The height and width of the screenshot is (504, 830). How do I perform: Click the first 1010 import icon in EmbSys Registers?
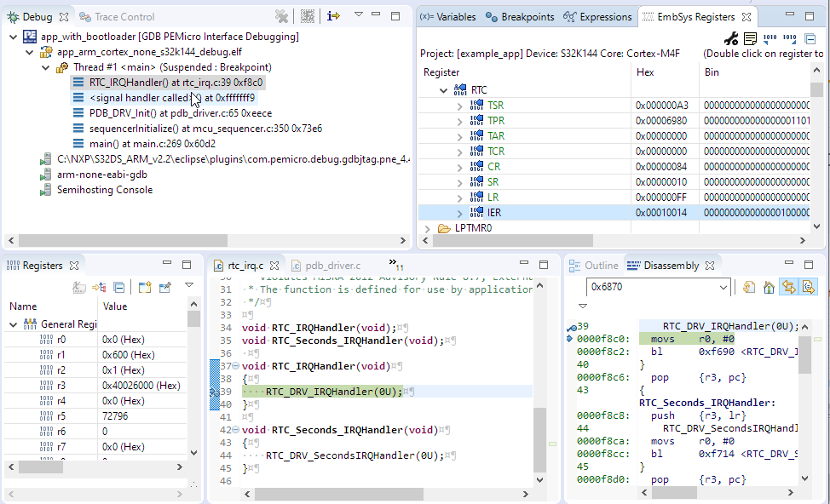point(769,38)
